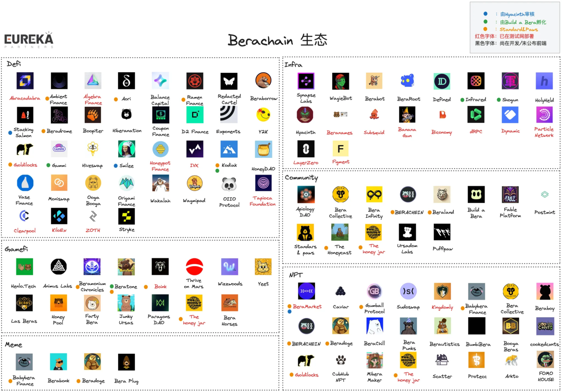Click the Bera Plug meme icon

point(127,362)
